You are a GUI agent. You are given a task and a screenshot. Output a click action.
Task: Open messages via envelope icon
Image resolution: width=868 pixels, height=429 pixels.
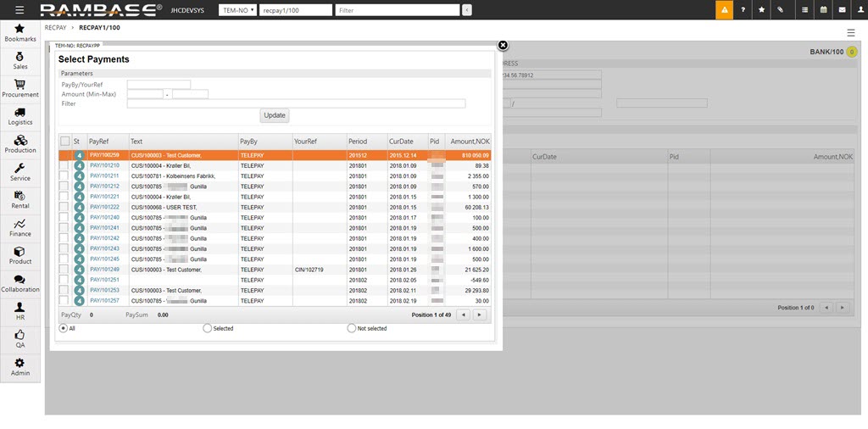(842, 10)
